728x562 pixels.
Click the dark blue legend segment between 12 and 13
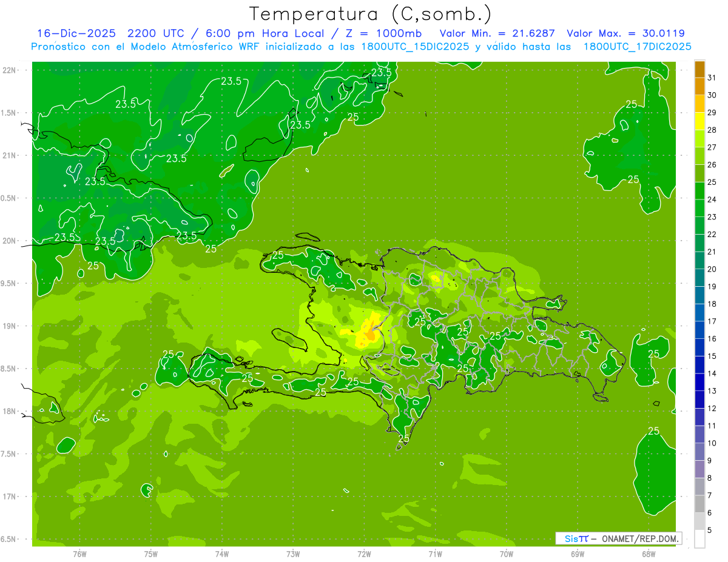coord(699,400)
